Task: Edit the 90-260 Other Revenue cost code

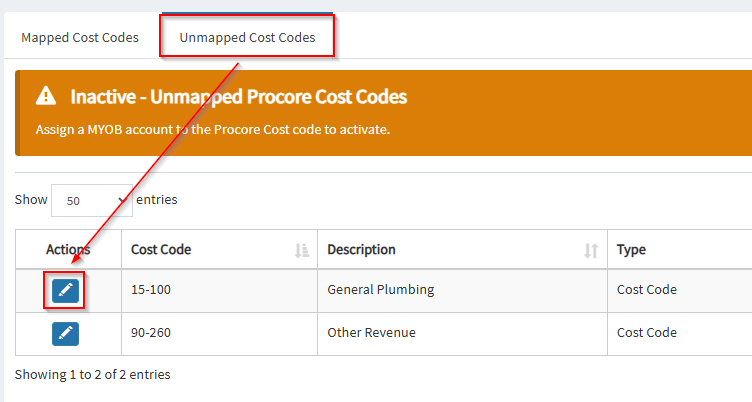Action: pyautogui.click(x=65, y=334)
